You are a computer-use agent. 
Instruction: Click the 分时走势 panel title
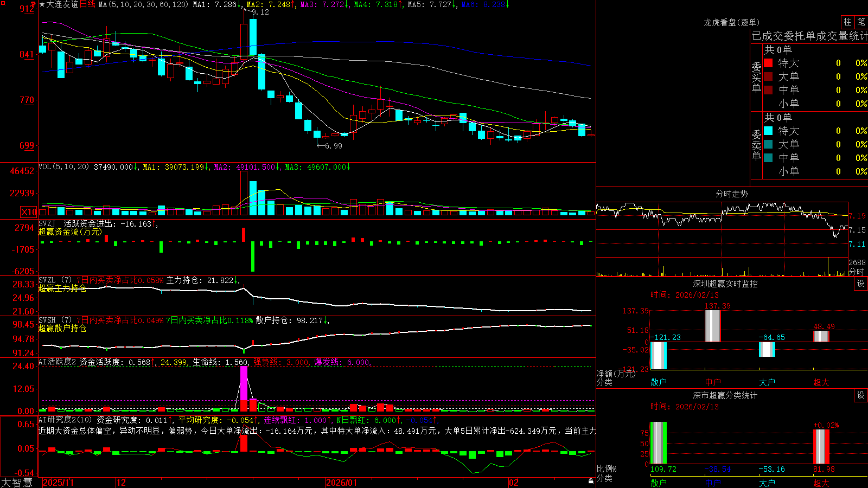(x=731, y=194)
